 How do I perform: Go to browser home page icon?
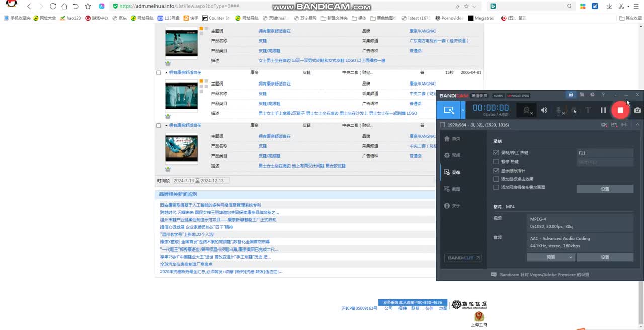coord(64,6)
